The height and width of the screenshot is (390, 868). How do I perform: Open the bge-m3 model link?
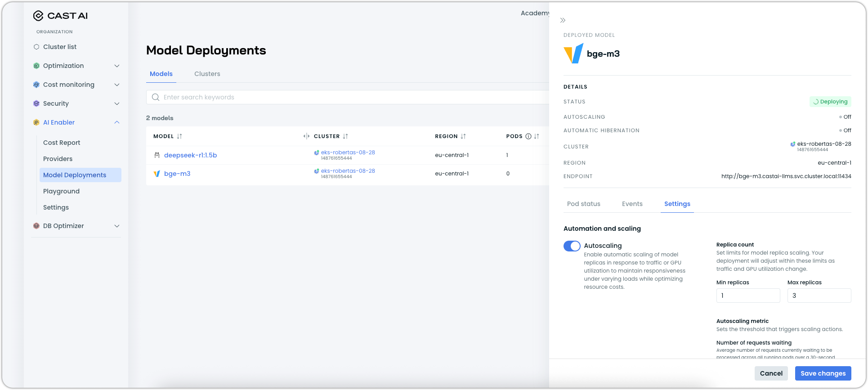(177, 174)
